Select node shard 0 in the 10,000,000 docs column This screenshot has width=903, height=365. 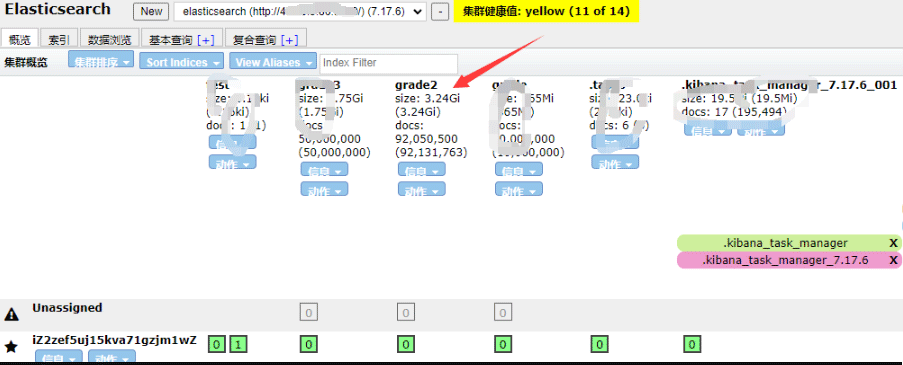tap(503, 345)
